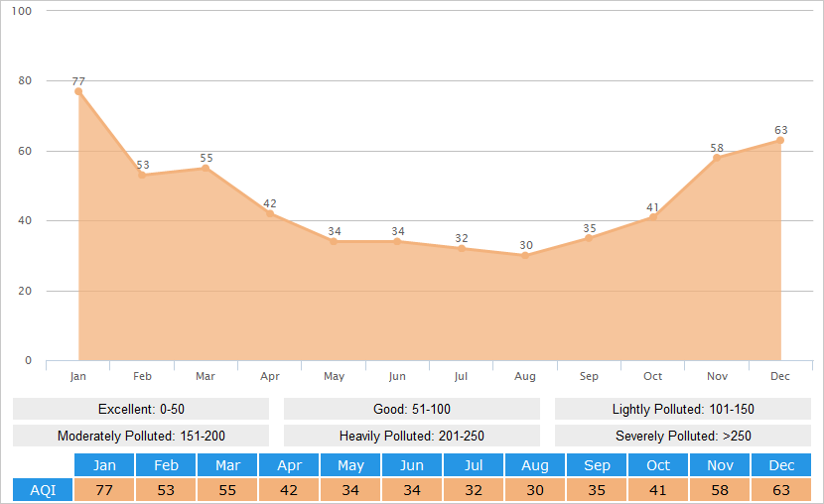Image resolution: width=824 pixels, height=504 pixels.
Task: Click the Dec label on the chart x-axis
Action: tap(780, 376)
